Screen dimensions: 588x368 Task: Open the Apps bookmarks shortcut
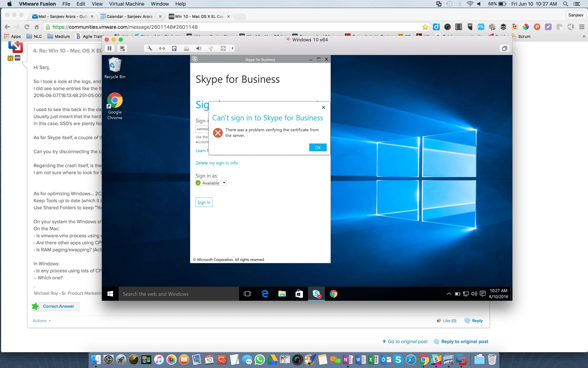tap(12, 36)
